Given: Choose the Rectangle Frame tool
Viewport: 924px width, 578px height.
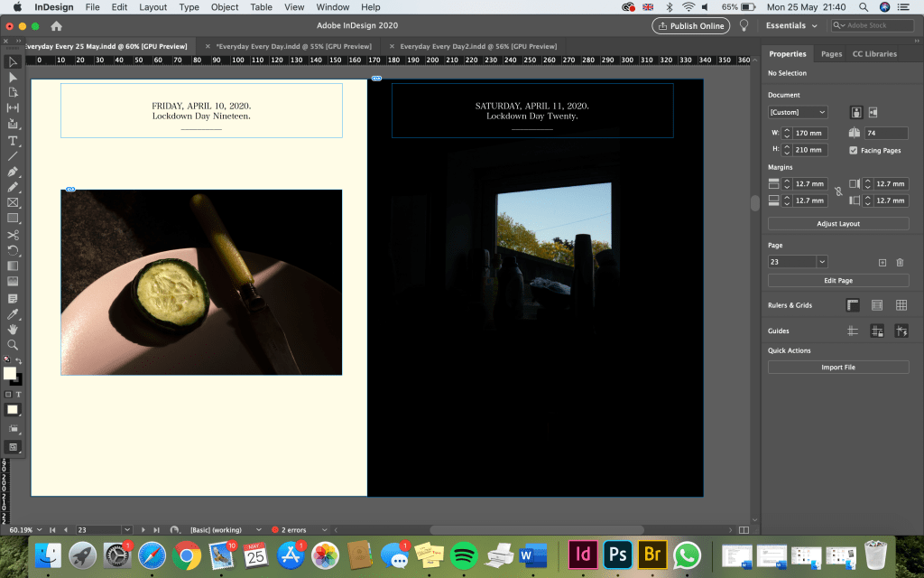Looking at the screenshot, I should pos(13,203).
